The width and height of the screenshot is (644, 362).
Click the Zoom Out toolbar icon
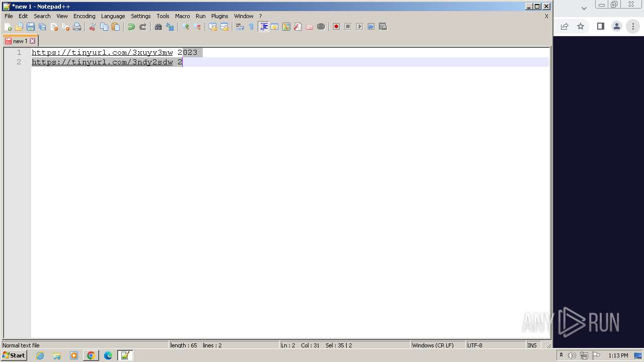197,27
